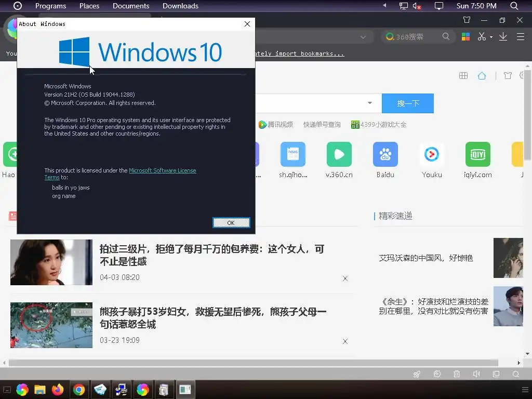
Task: Open 快递单号查询 quick link
Action: (x=322, y=125)
